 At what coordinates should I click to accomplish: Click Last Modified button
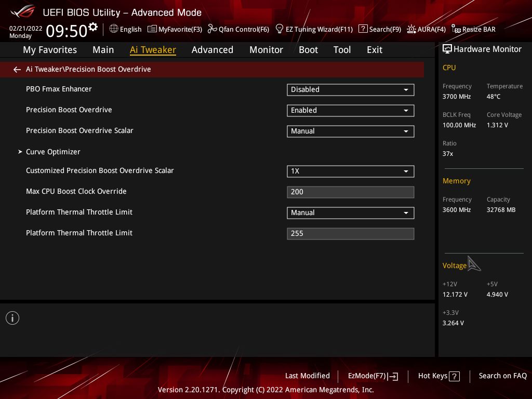[308, 376]
